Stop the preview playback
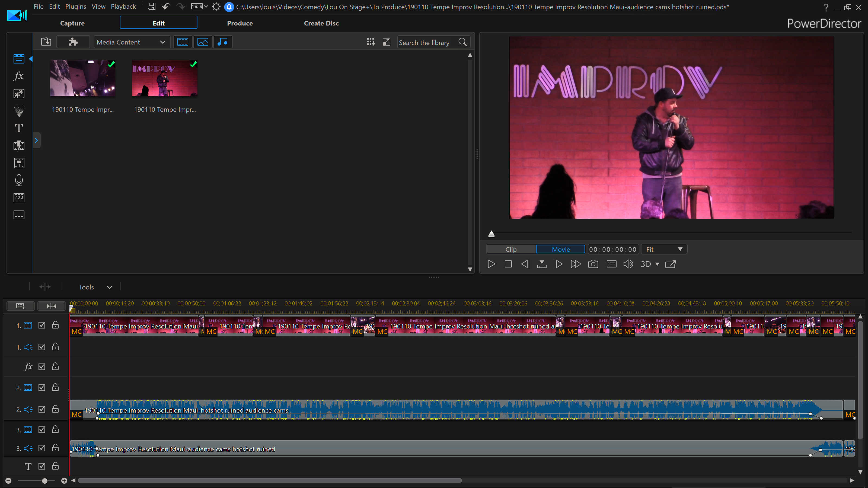 508,264
